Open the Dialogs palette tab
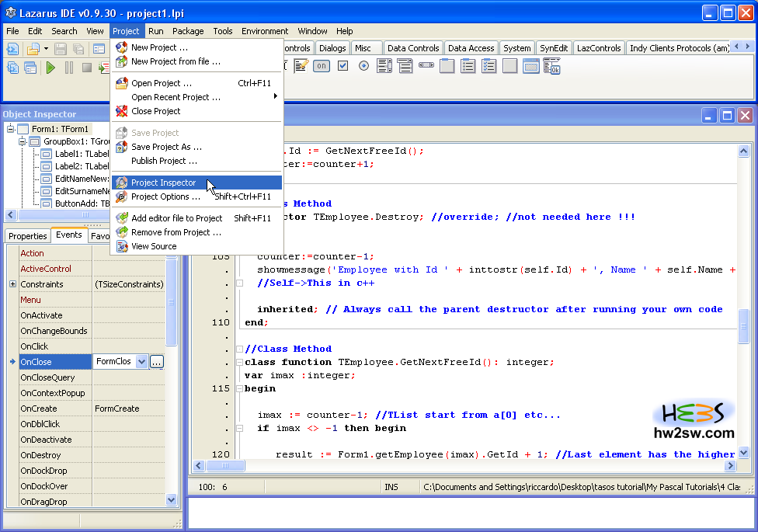 click(332, 48)
